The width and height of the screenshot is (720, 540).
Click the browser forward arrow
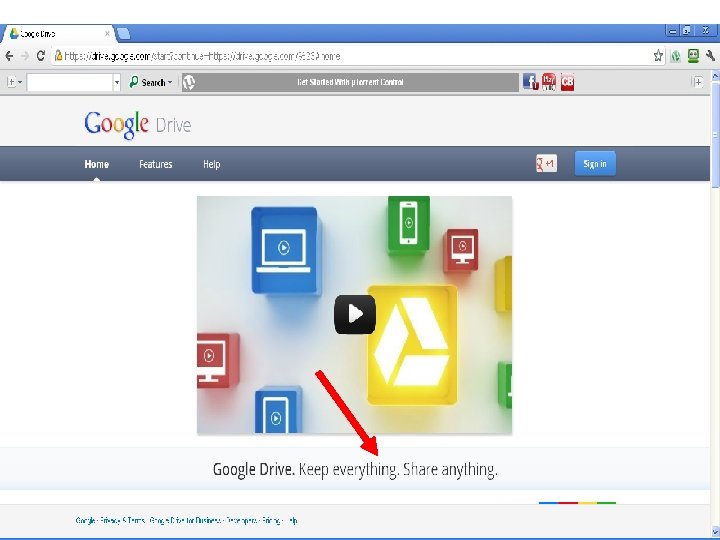(25, 56)
